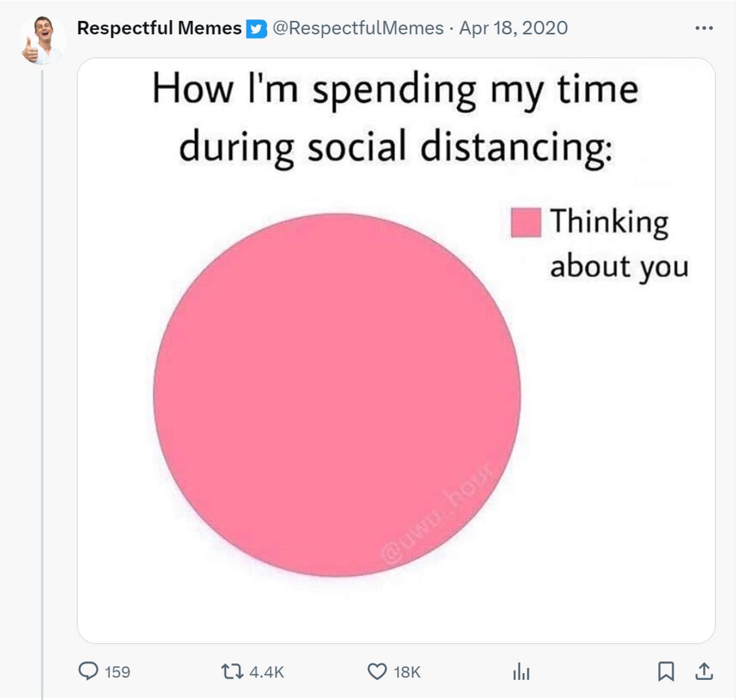Viewport: 736px width, 700px height.
Task: Bookmark this tweet
Action: click(x=666, y=671)
